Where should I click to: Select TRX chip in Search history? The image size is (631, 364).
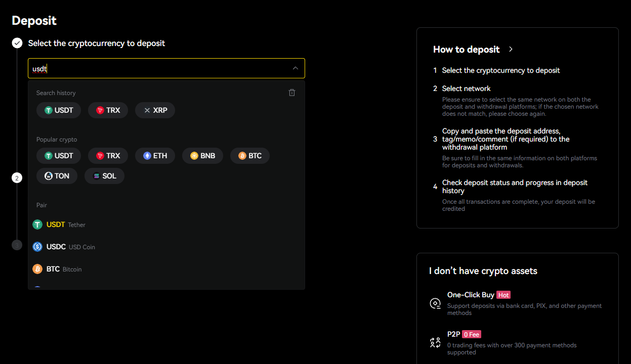(x=108, y=110)
